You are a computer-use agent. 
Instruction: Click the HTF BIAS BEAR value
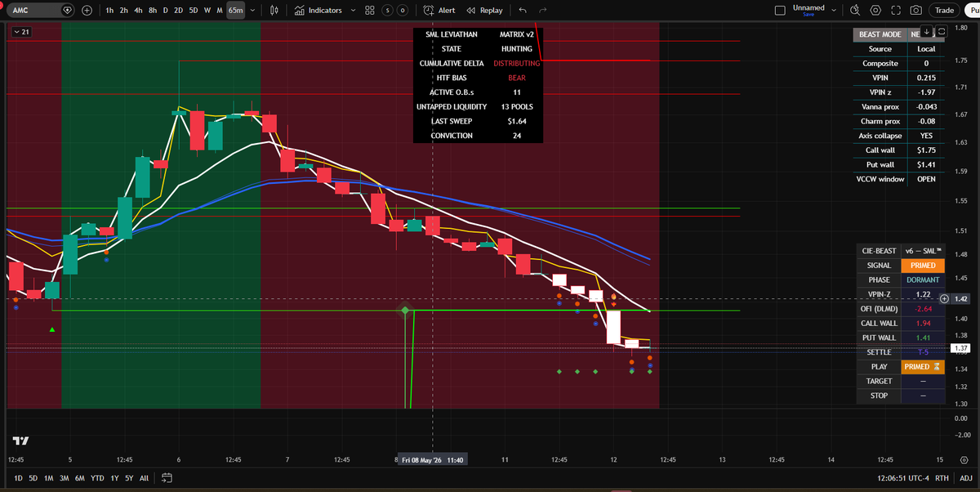point(516,78)
